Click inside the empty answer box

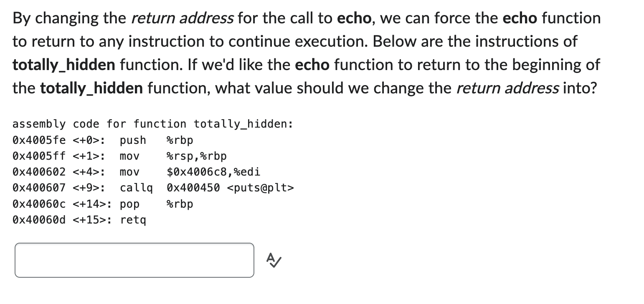[x=134, y=260]
